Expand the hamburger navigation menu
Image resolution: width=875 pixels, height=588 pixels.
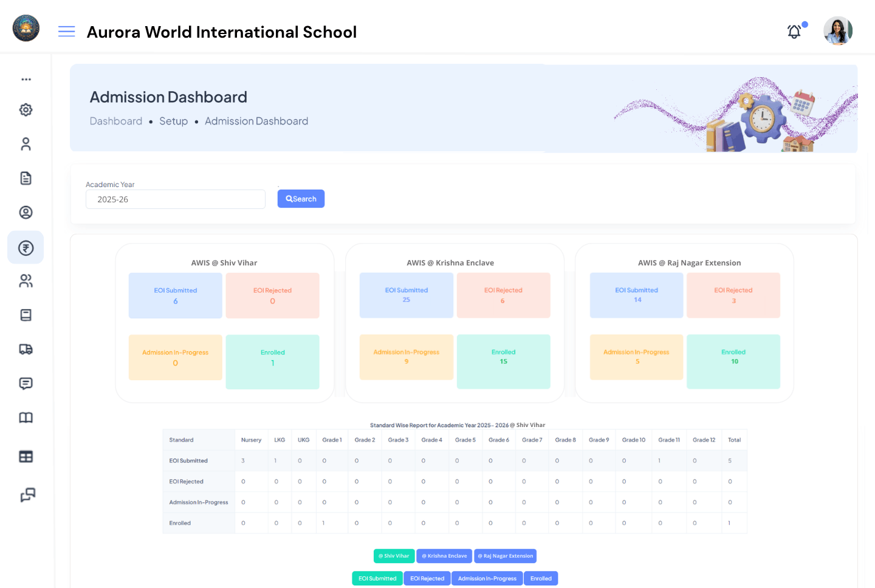pyautogui.click(x=66, y=31)
